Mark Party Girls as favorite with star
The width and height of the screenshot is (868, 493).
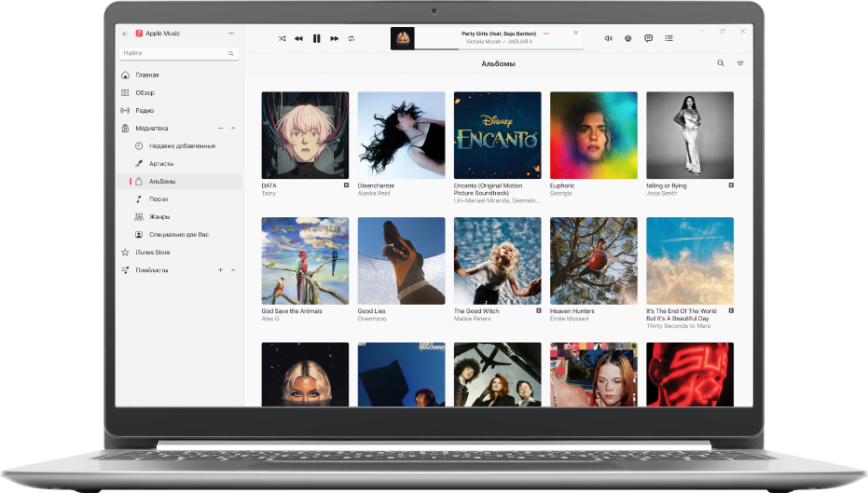[x=576, y=33]
